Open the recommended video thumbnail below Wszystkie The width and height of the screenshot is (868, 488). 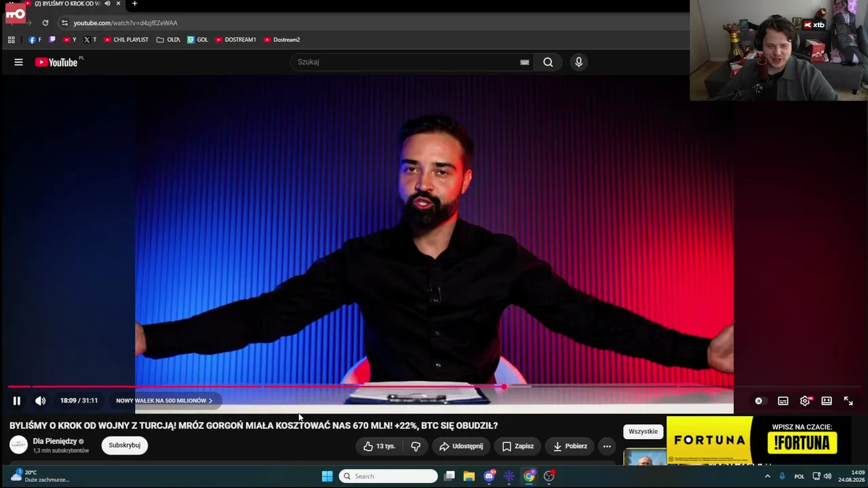coord(645,457)
